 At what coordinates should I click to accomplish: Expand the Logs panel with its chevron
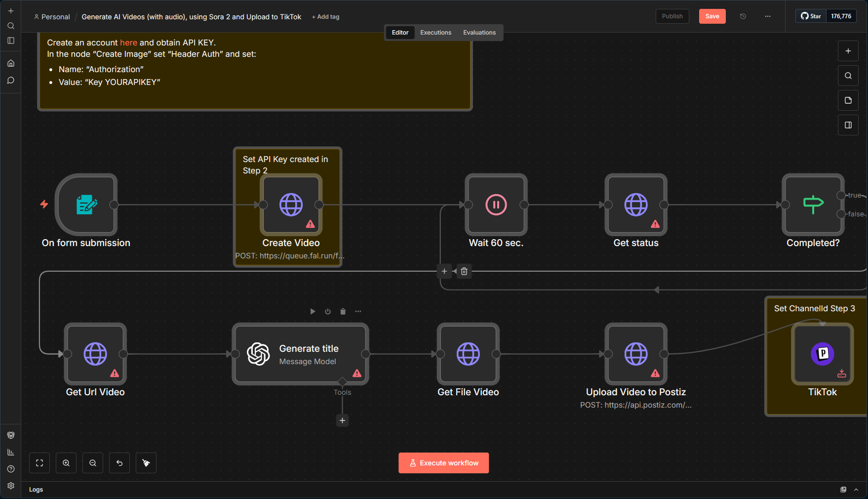pyautogui.click(x=856, y=490)
